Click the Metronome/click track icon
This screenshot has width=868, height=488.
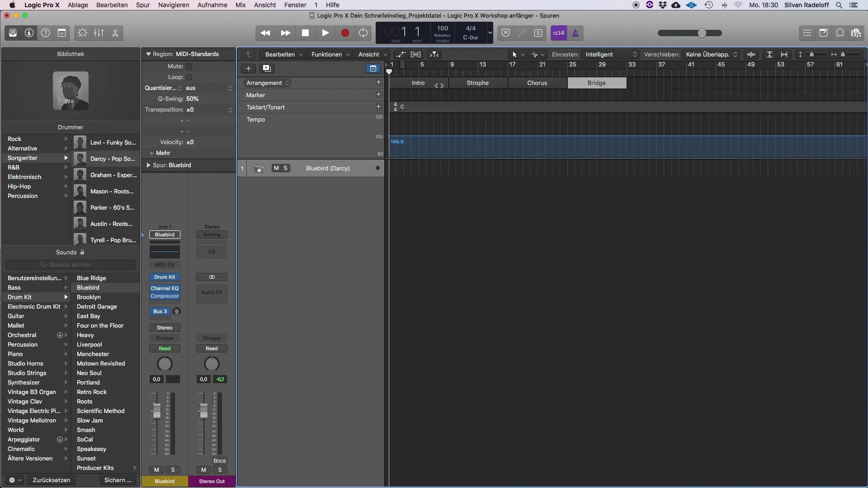point(575,33)
